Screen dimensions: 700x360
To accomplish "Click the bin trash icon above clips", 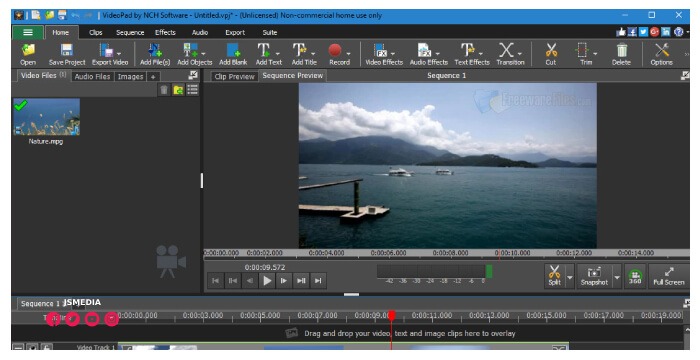I will click(x=164, y=90).
